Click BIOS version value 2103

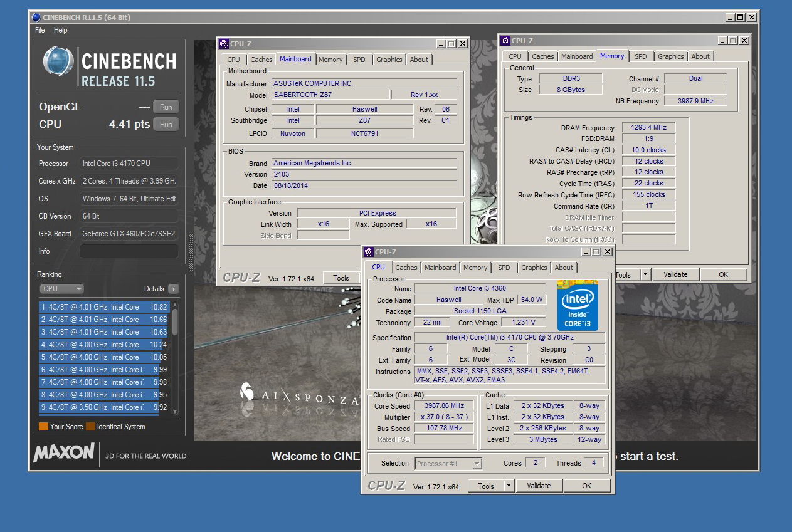pyautogui.click(x=364, y=174)
